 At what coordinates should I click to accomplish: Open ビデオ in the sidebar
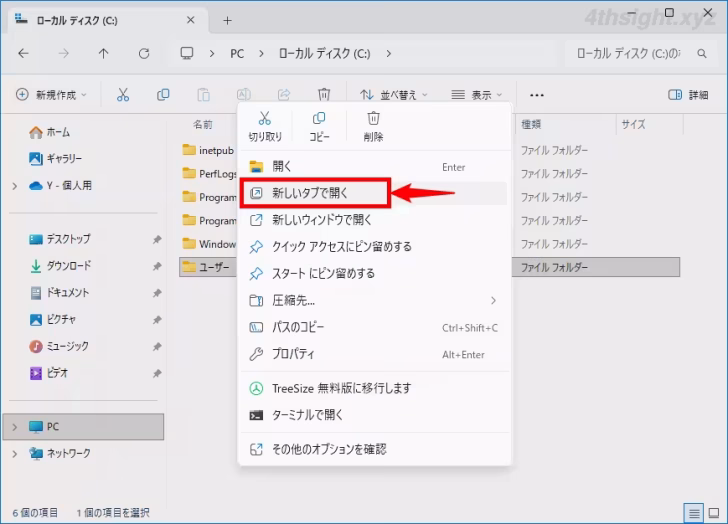pyautogui.click(x=49, y=373)
